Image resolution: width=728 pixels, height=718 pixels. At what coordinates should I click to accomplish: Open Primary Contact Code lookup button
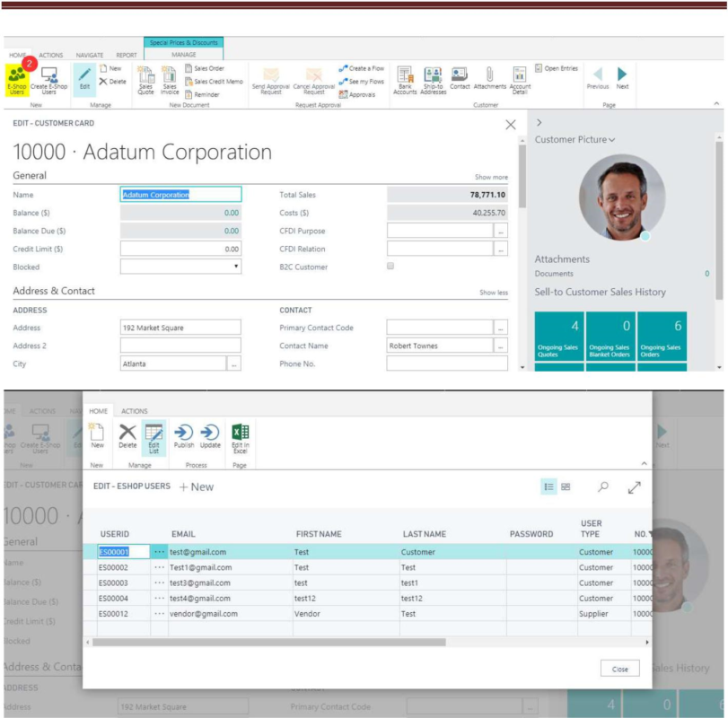click(501, 328)
